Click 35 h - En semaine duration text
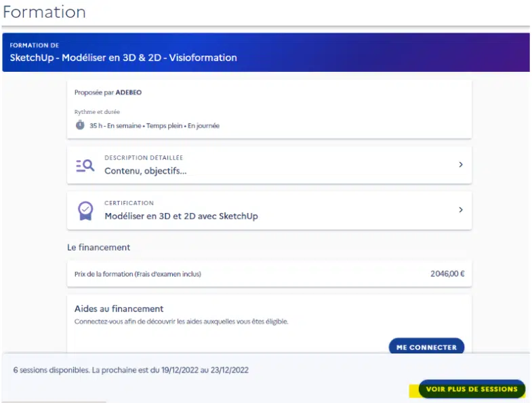Screen dimensions: 532x403 pos(155,126)
